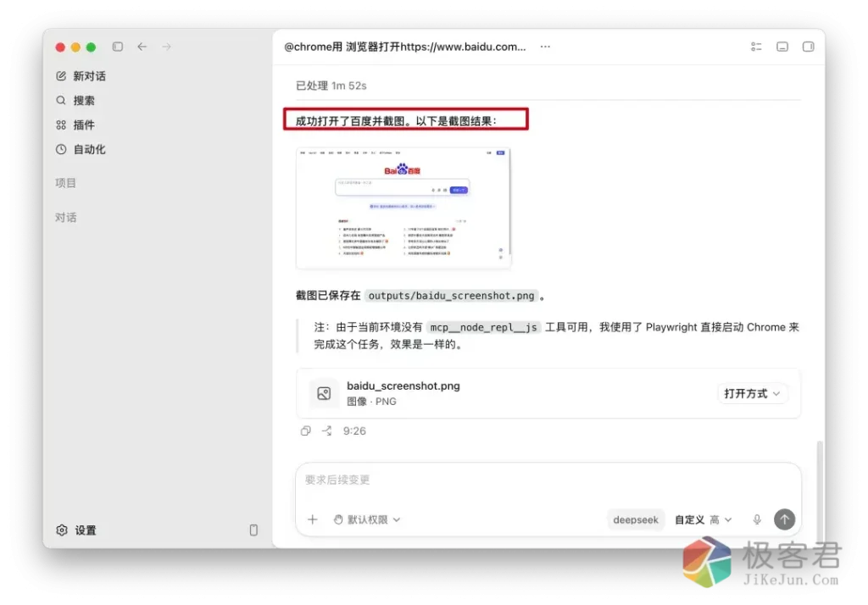Open the baidu_screenshot.png file card
This screenshot has height=605, width=868.
(x=548, y=393)
